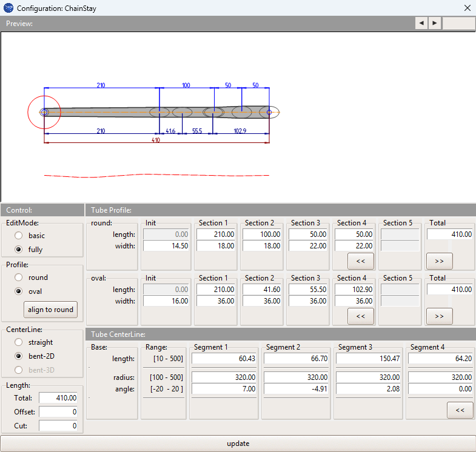Choose fully edit mode
The image size is (476, 452).
pyautogui.click(x=20, y=250)
